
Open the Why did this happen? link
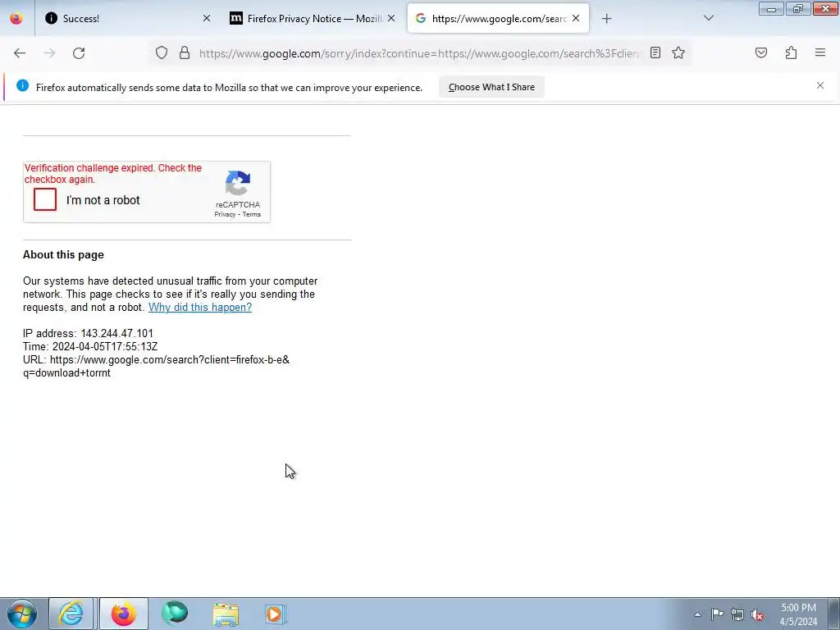[x=200, y=307]
